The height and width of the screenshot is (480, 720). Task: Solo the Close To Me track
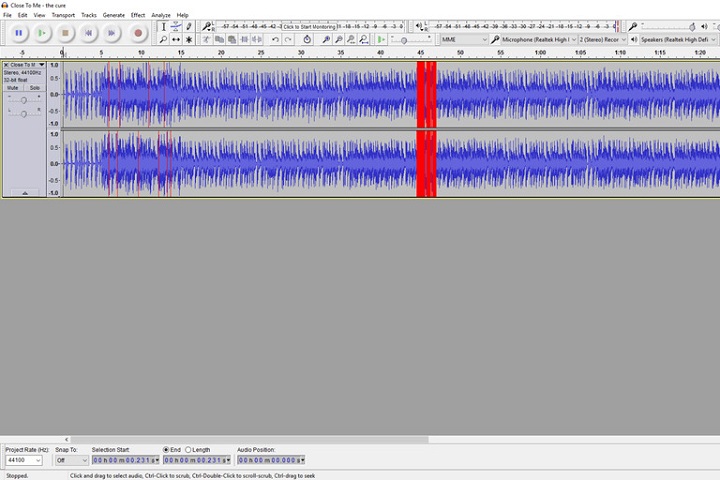pyautogui.click(x=34, y=88)
